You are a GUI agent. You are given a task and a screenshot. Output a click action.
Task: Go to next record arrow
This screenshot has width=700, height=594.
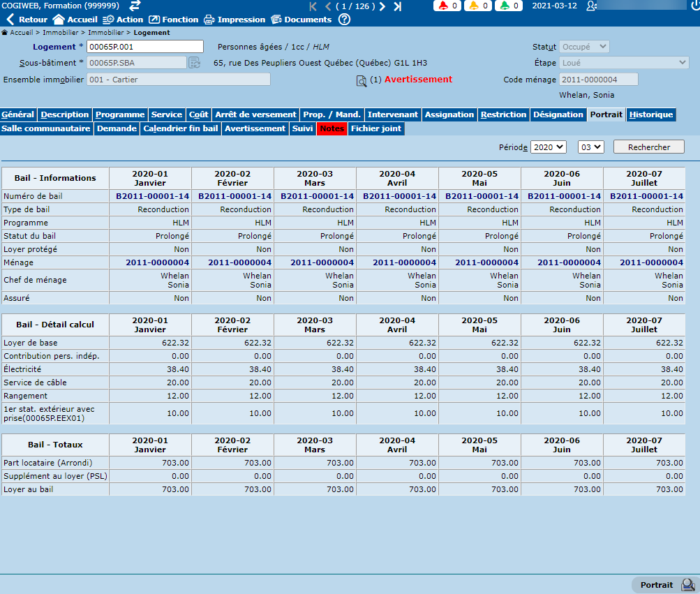coord(382,6)
